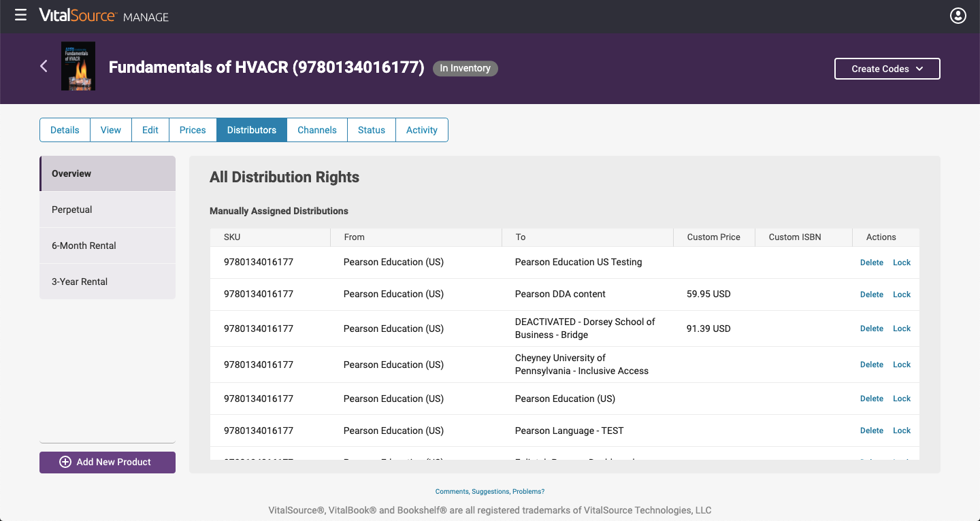Open the user account menu
Viewport: 980px width, 521px height.
pyautogui.click(x=958, y=15)
